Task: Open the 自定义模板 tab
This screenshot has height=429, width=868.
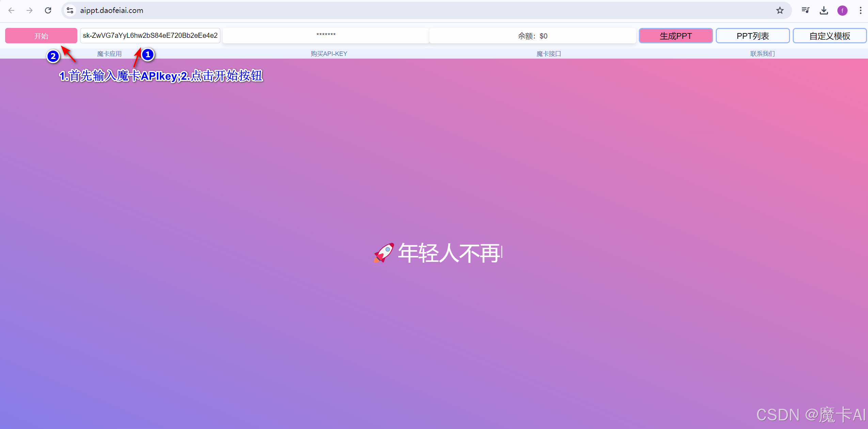Action: point(830,36)
